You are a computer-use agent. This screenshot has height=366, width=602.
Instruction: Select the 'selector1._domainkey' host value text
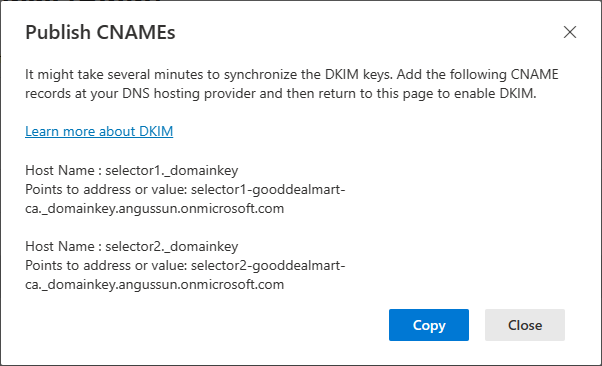172,171
